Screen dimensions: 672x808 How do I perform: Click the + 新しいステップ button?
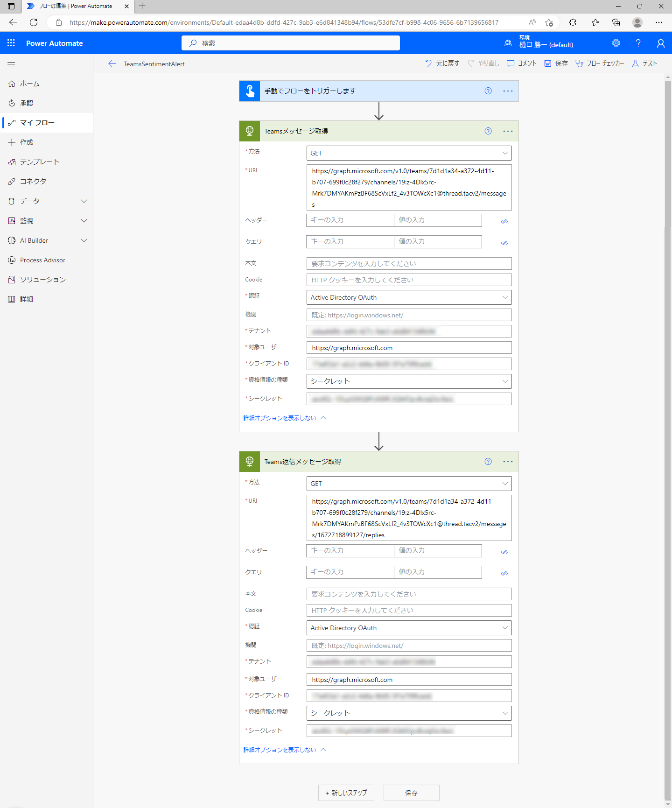[346, 793]
